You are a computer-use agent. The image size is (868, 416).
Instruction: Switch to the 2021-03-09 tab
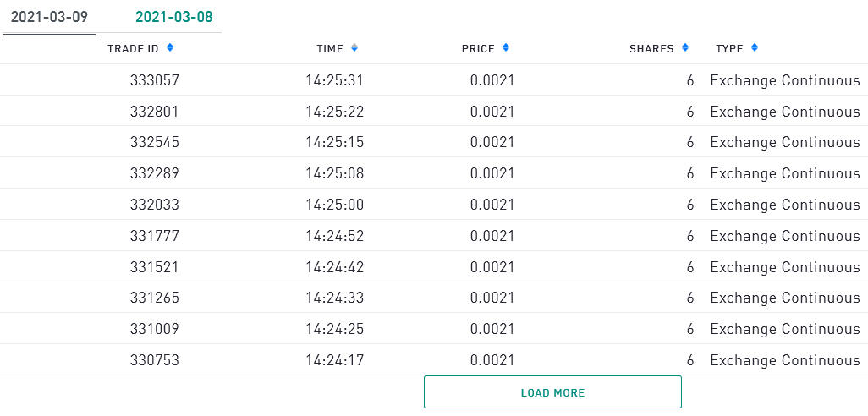tap(49, 17)
